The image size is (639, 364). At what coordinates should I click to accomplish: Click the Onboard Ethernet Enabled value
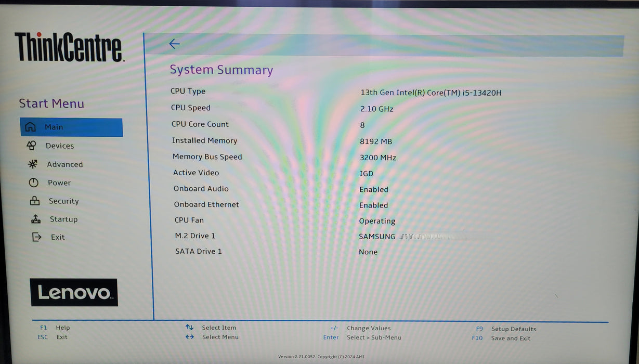pos(374,205)
